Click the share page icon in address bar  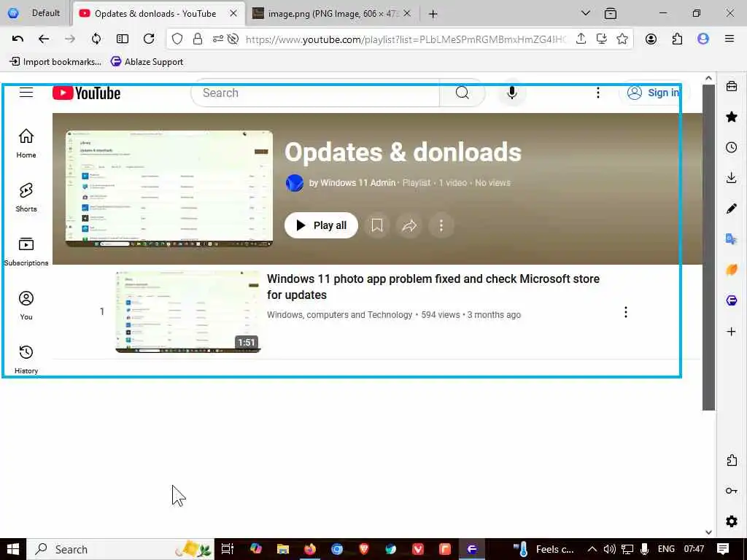[581, 39]
